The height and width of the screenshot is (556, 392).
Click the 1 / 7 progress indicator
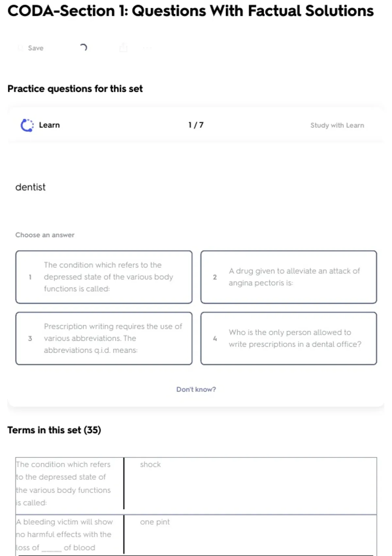pyautogui.click(x=196, y=125)
